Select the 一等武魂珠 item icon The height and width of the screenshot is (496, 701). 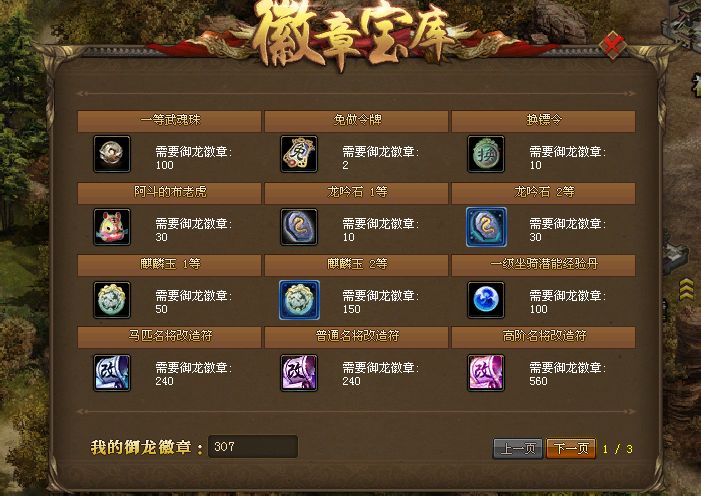112,154
